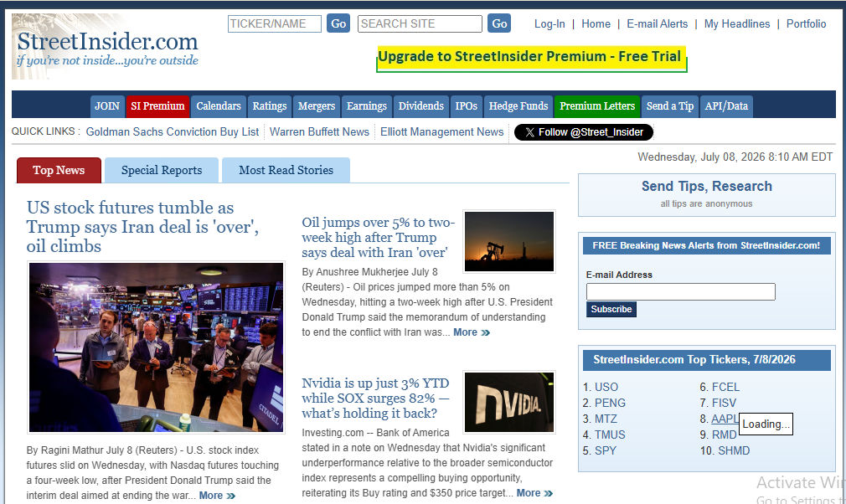
Task: Switch to the Special Reports tab
Action: 162,170
